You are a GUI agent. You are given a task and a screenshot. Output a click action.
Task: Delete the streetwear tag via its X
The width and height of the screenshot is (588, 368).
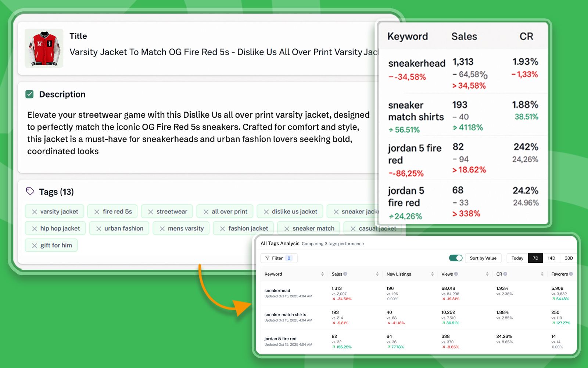pos(151,212)
